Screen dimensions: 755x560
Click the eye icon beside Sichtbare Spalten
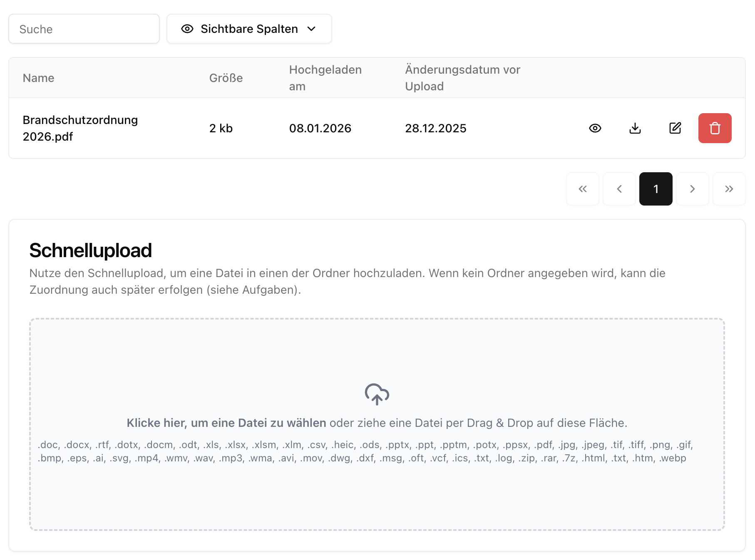pyautogui.click(x=187, y=29)
